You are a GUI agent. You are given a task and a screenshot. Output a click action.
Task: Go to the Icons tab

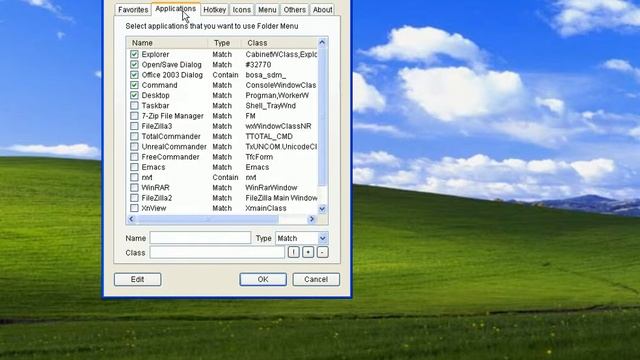[242, 10]
